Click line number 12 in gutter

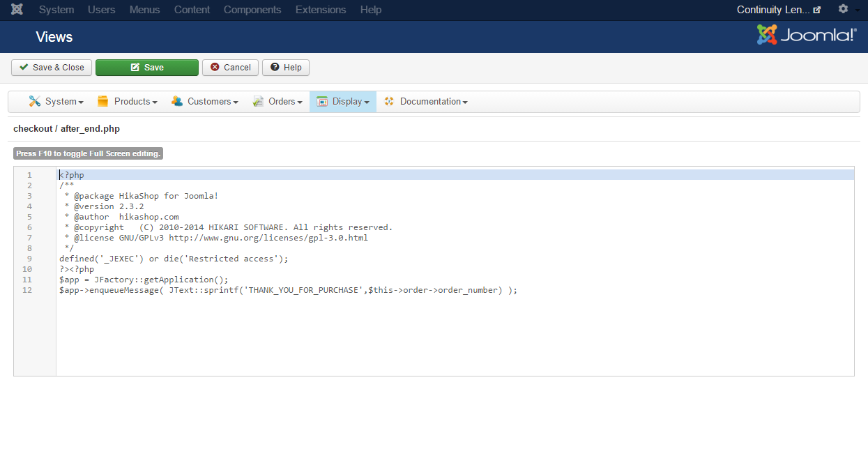(x=27, y=290)
